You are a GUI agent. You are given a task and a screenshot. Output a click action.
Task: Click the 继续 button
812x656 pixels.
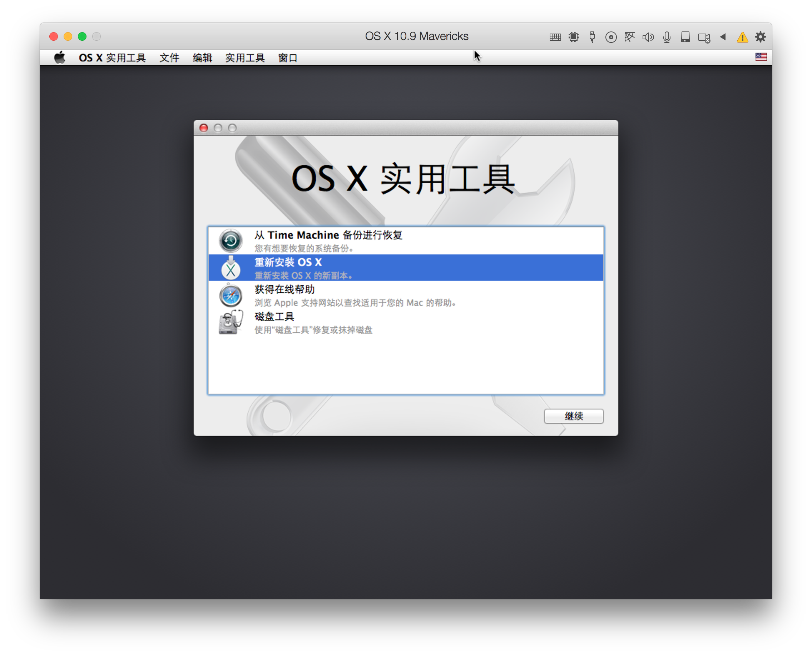(573, 416)
